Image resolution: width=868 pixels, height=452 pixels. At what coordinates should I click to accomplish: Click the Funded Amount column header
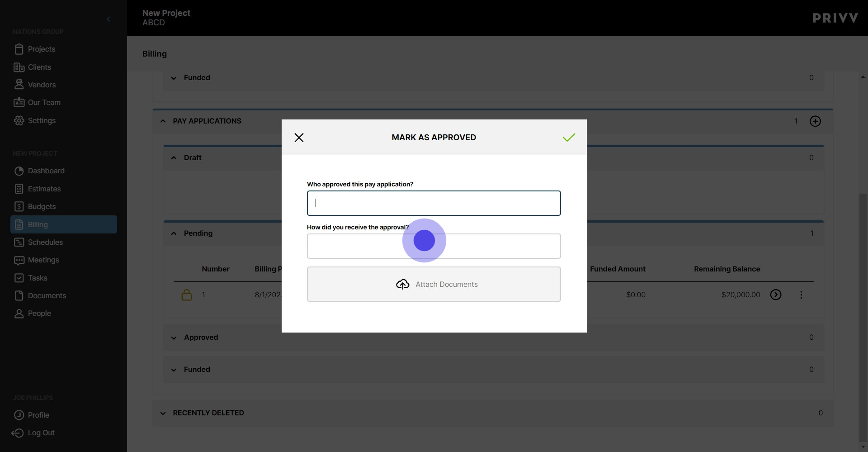(x=618, y=269)
